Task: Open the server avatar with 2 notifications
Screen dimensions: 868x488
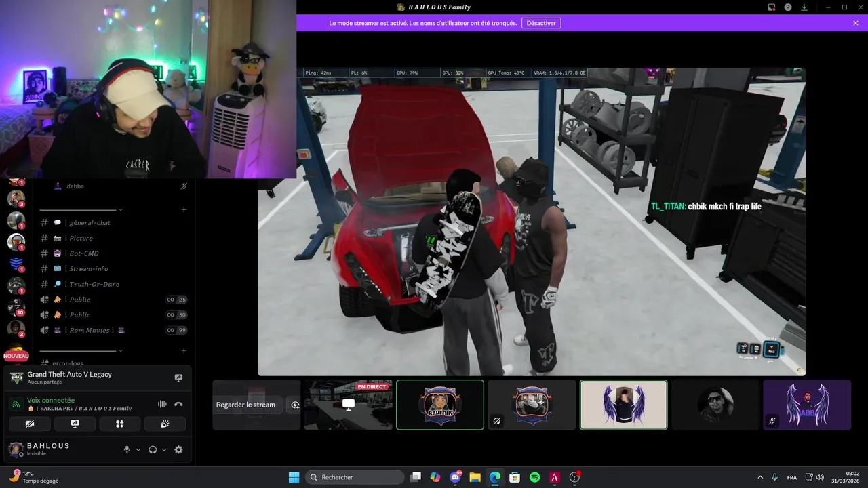Action: pos(16,329)
